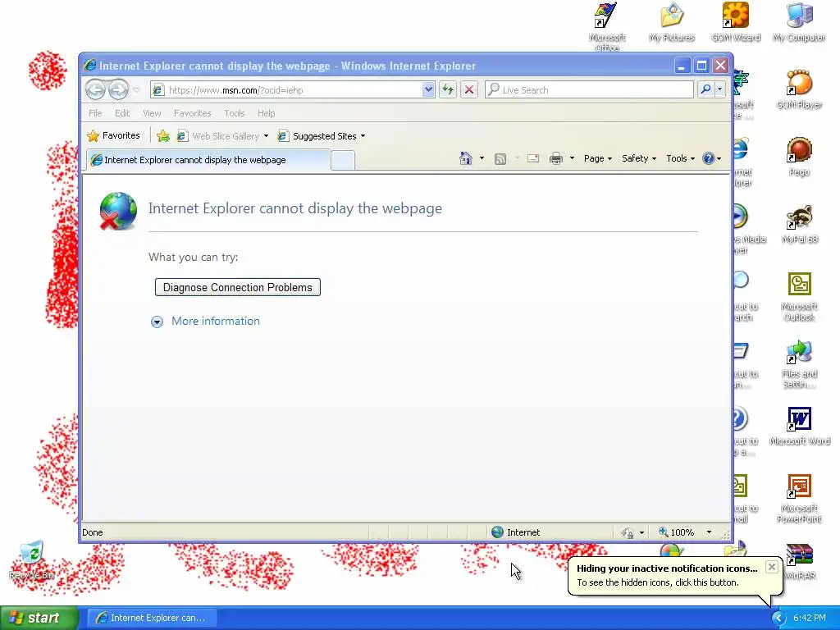The image size is (840, 630).
Task: Select the MyPal 68 raccoon icon
Action: [799, 224]
